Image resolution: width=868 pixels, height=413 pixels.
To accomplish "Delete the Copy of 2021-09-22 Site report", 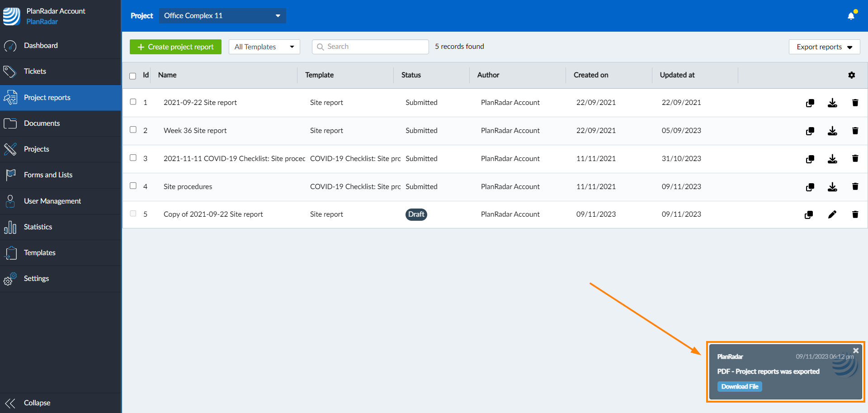I will pos(855,214).
